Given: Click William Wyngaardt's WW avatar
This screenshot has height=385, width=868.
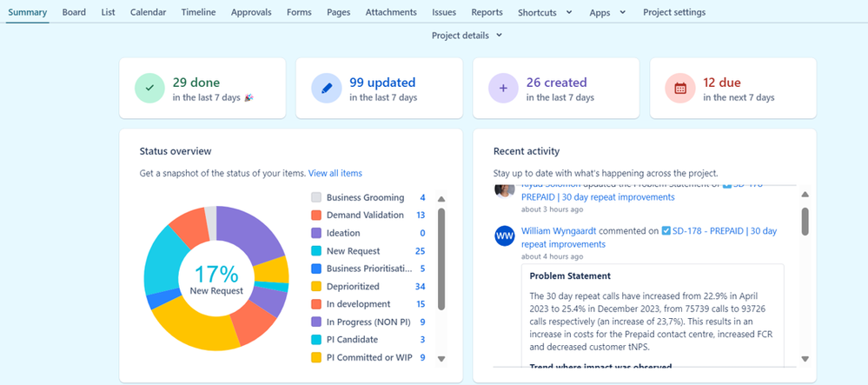Looking at the screenshot, I should pos(505,236).
